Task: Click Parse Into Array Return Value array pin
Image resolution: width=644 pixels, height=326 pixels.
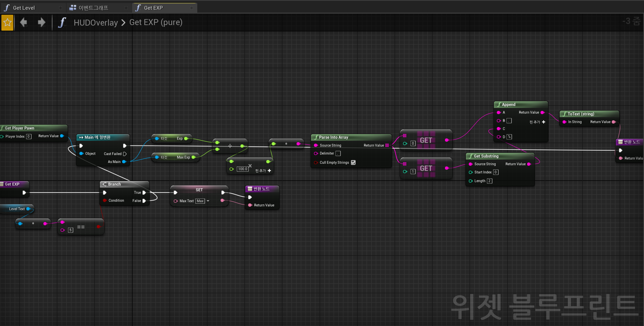Action: (387, 145)
